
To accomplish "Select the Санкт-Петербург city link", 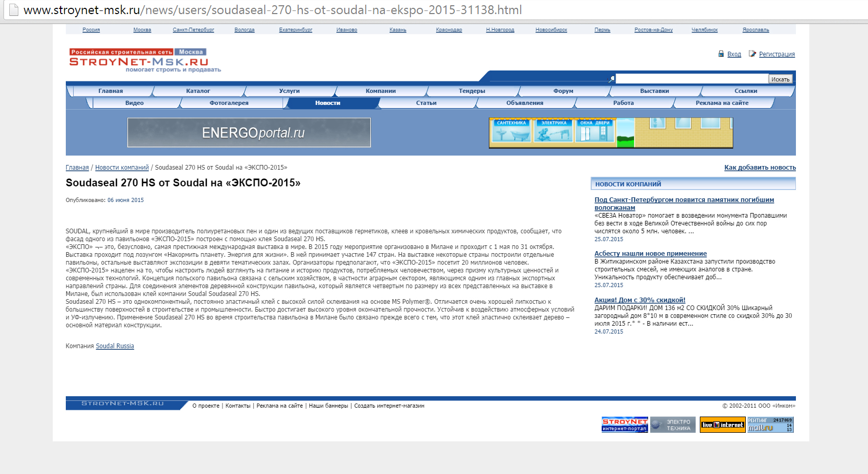I will tap(193, 30).
